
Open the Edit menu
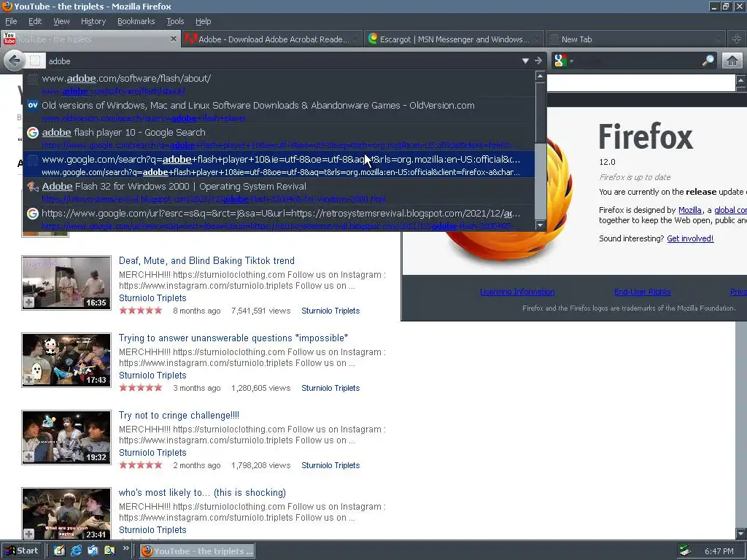click(35, 21)
